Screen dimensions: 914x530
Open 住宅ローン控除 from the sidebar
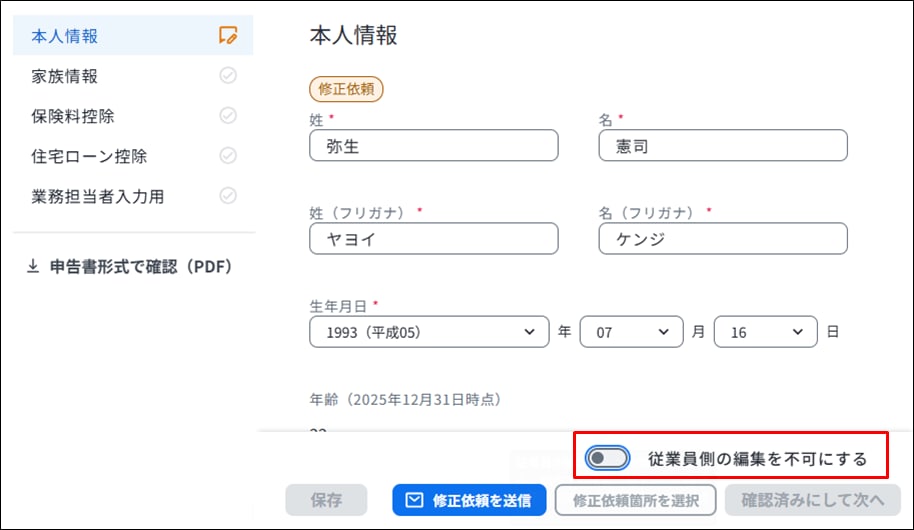coord(89,156)
